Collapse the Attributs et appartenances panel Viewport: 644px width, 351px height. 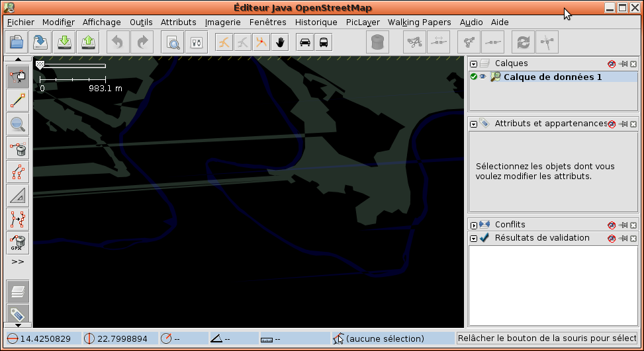473,124
